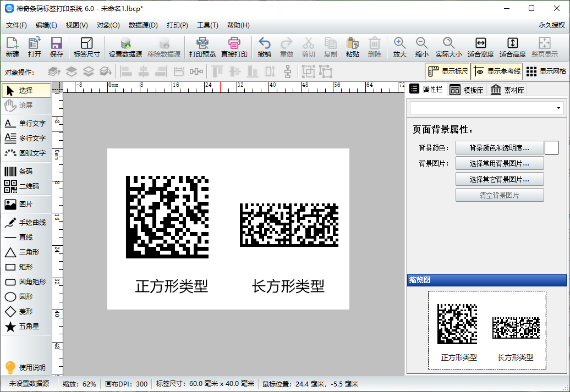The image size is (570, 392).
Task: Switch to the 素材库 material library tab
Action: coord(507,90)
